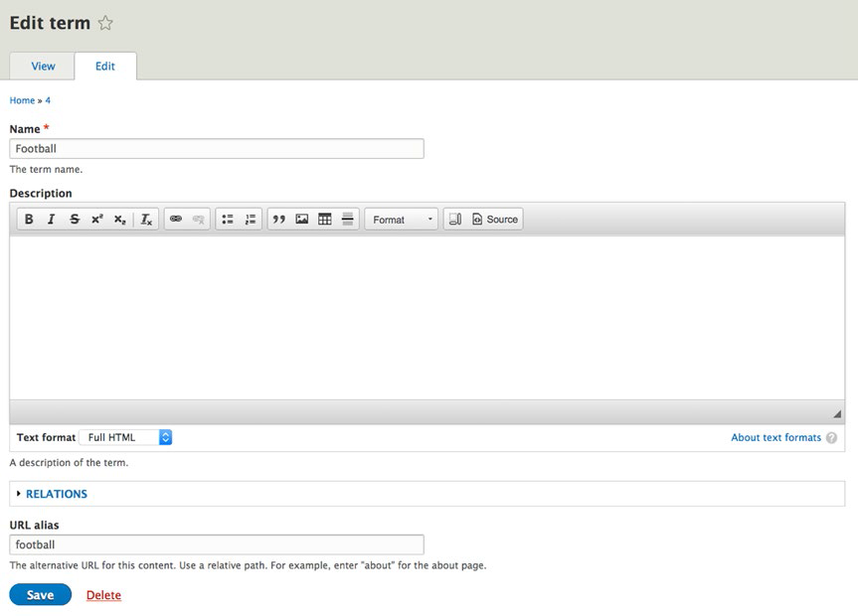
Task: Toggle bold formatting in the editor
Action: pos(29,220)
